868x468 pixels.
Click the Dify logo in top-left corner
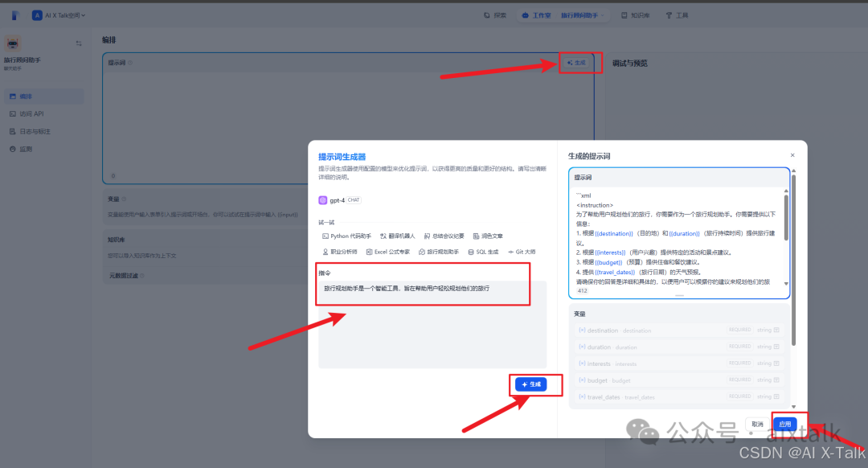coord(15,15)
